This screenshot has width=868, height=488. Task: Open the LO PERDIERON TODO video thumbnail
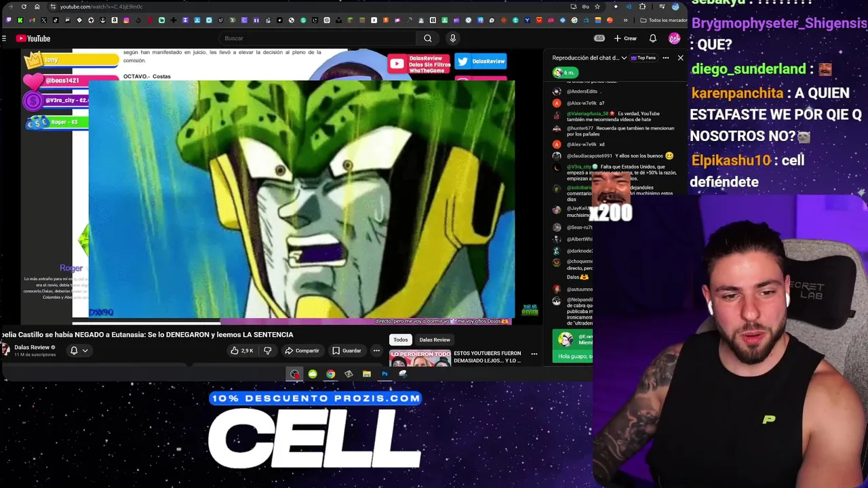click(x=420, y=359)
